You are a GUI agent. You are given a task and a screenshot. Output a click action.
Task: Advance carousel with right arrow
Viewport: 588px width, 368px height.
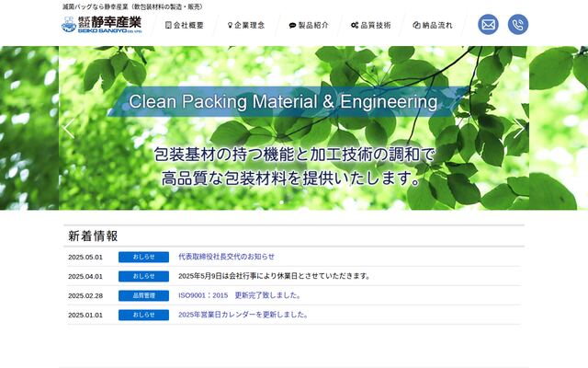pos(519,128)
